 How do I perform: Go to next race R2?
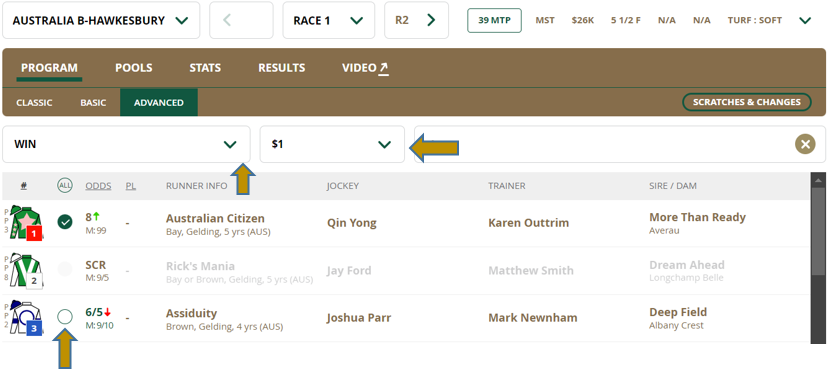[x=416, y=20]
